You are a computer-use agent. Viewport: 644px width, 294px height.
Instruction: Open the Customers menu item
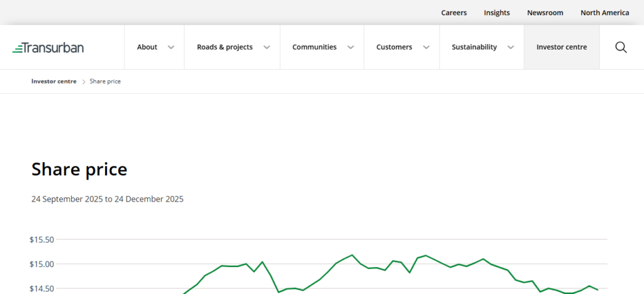[394, 47]
